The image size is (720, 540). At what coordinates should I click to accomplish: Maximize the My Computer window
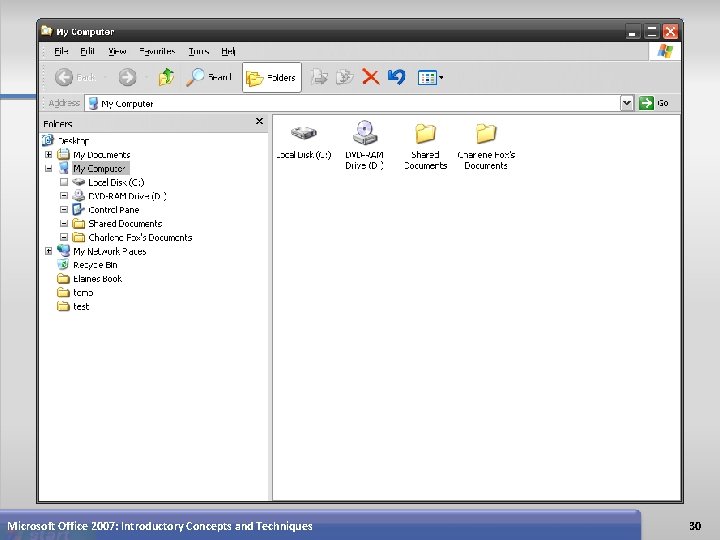click(x=651, y=32)
